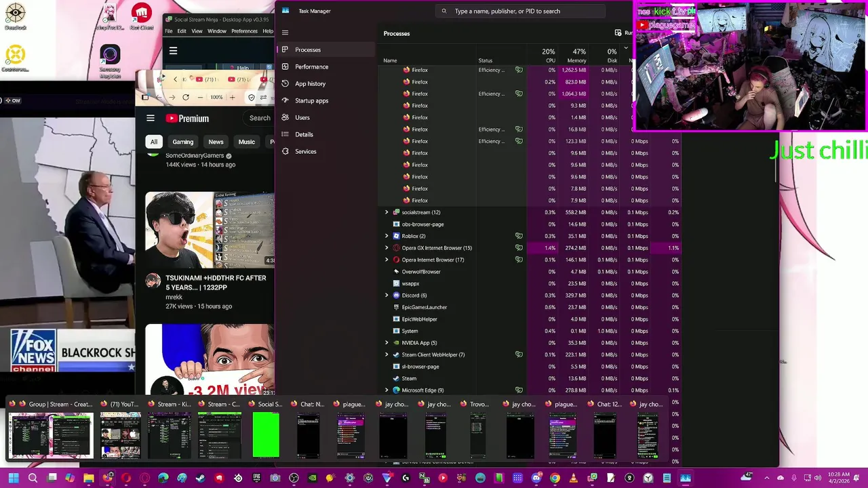
Task: Click date and time in system tray
Action: click(839, 478)
